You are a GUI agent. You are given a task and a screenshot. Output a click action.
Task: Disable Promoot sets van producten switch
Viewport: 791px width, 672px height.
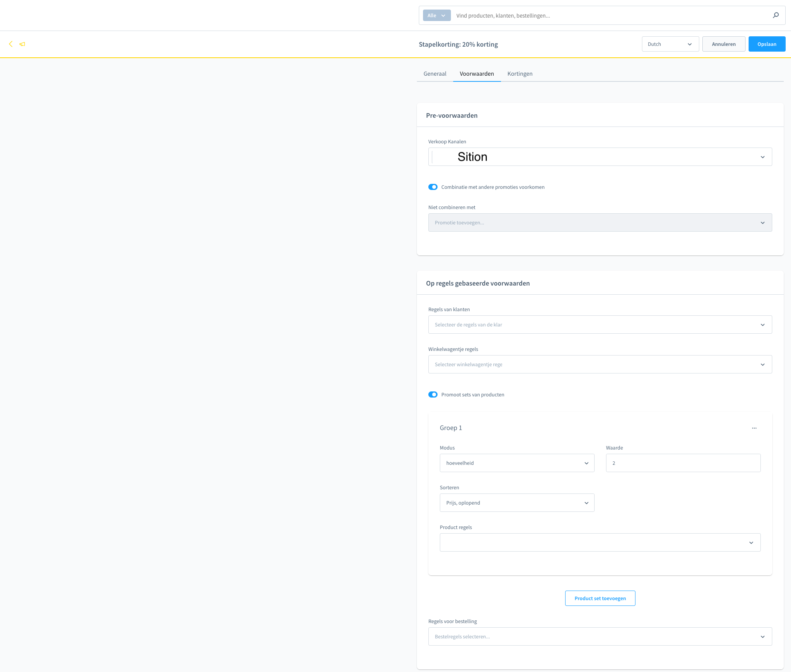pyautogui.click(x=433, y=394)
